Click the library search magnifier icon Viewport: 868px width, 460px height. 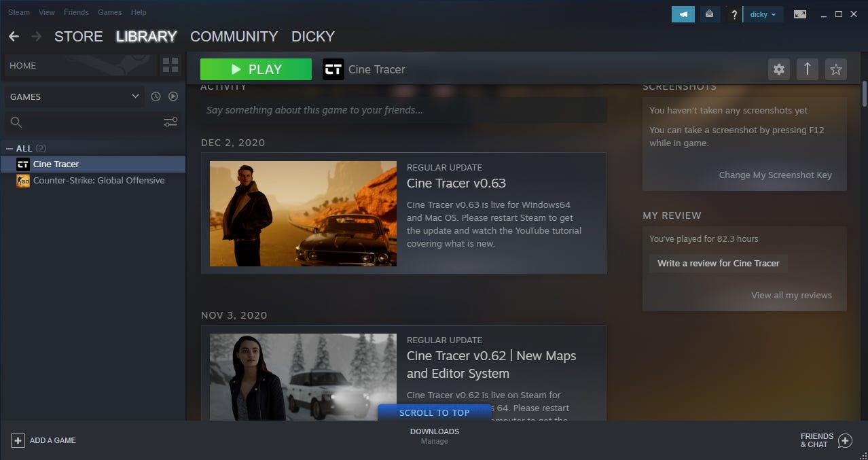16,122
